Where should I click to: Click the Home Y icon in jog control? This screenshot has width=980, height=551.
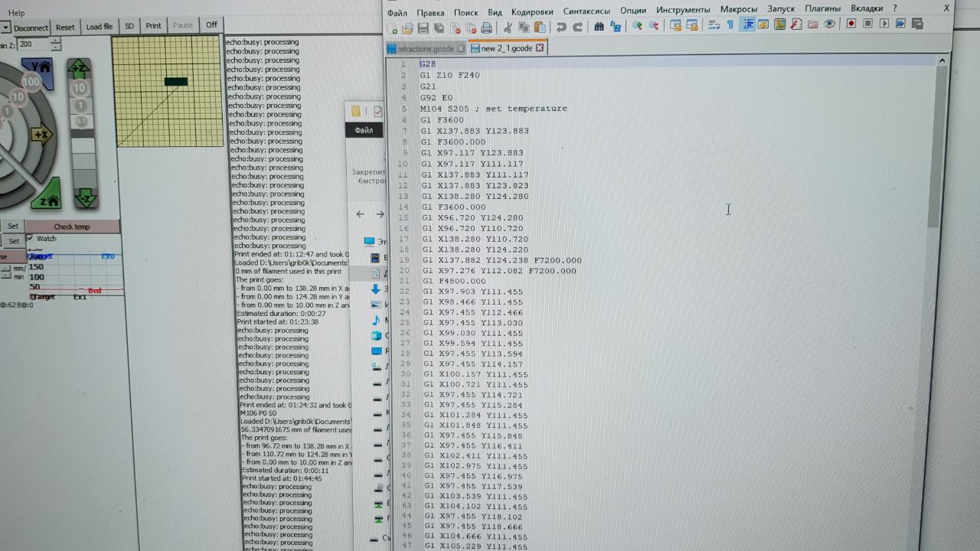38,71
